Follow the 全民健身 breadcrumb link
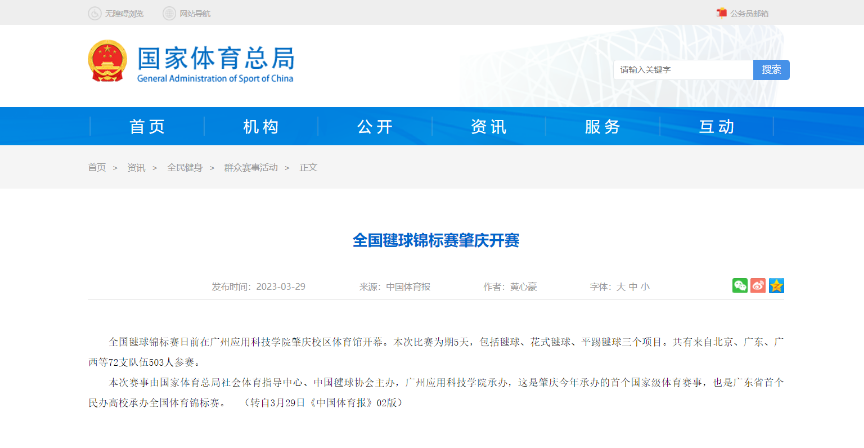This screenshot has height=448, width=864. tap(184, 167)
